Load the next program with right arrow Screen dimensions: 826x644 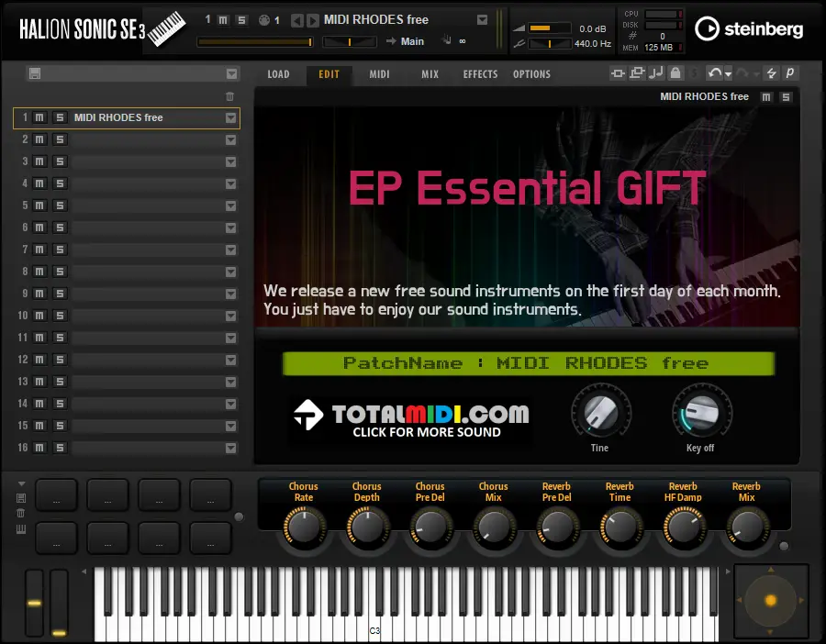point(313,20)
